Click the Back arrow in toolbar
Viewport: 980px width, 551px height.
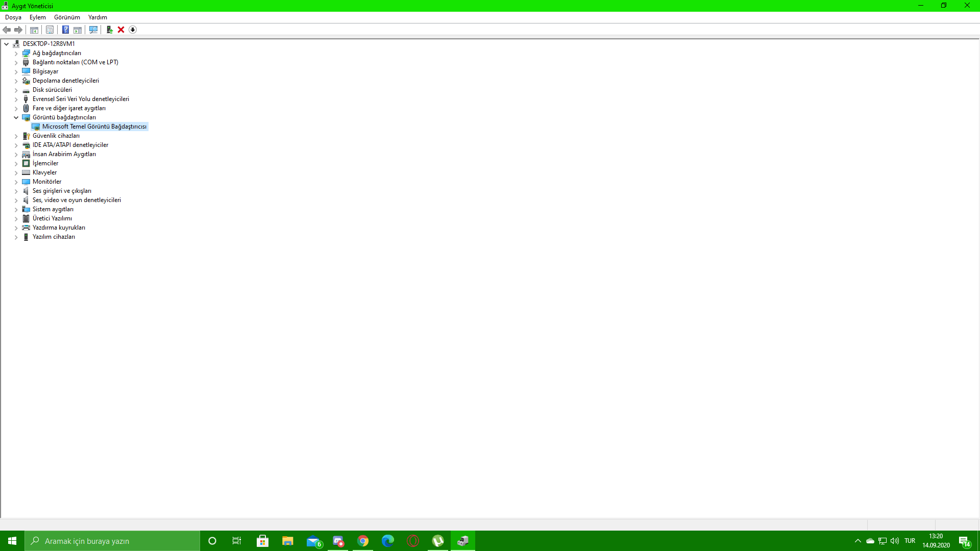[7, 30]
